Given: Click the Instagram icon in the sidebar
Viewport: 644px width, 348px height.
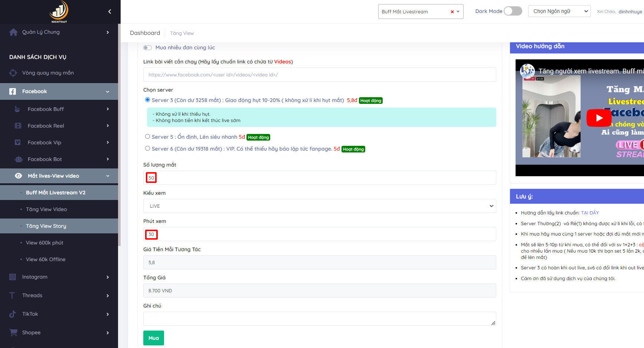Looking at the screenshot, I should [13, 277].
